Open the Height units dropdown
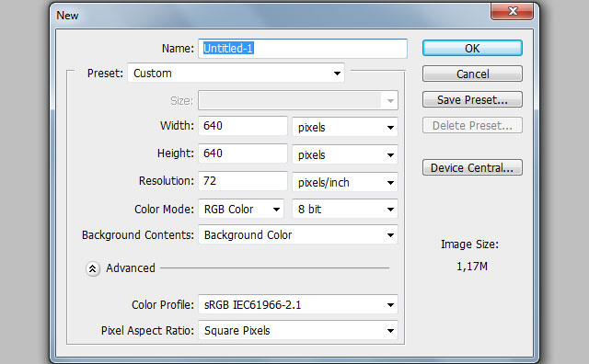Image resolution: width=589 pixels, height=364 pixels. pyautogui.click(x=345, y=155)
